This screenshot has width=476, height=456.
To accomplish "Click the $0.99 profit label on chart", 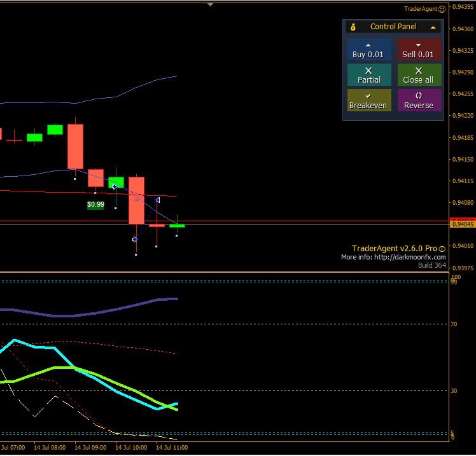I will [95, 205].
